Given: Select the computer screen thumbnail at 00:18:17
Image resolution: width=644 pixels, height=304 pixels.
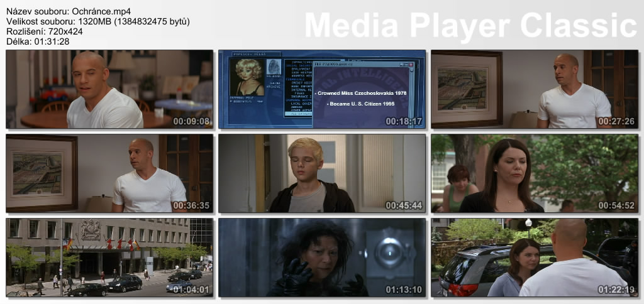Looking at the screenshot, I should 321,89.
